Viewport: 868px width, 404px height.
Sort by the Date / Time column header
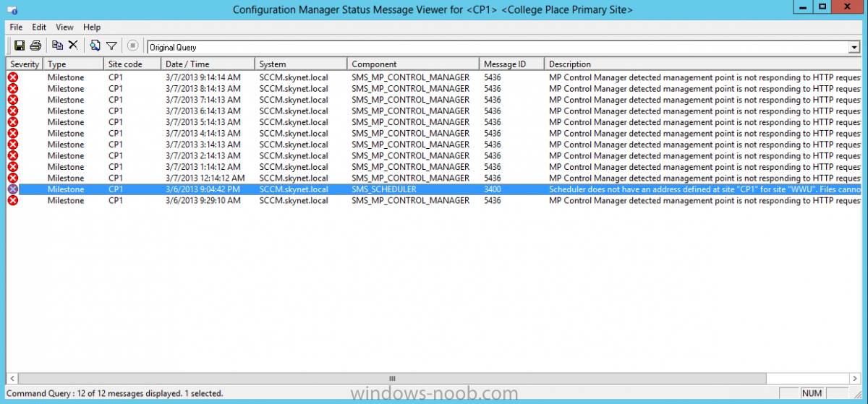[x=208, y=64]
